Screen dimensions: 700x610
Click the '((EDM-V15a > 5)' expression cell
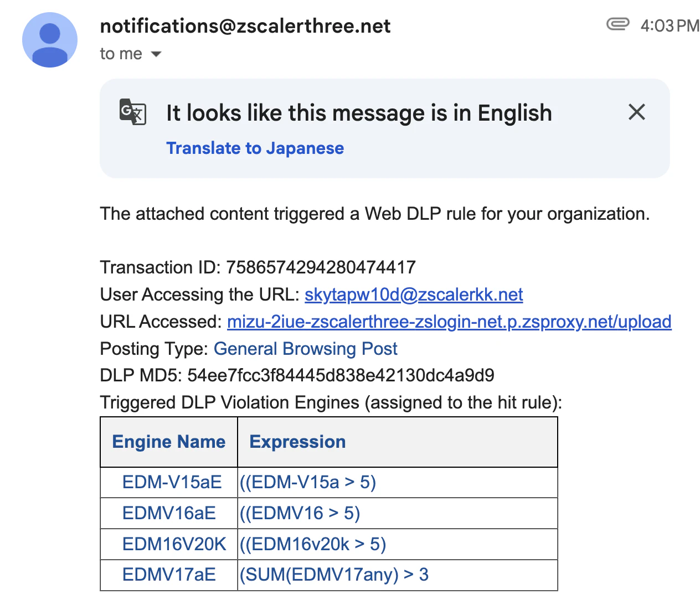coord(398,482)
